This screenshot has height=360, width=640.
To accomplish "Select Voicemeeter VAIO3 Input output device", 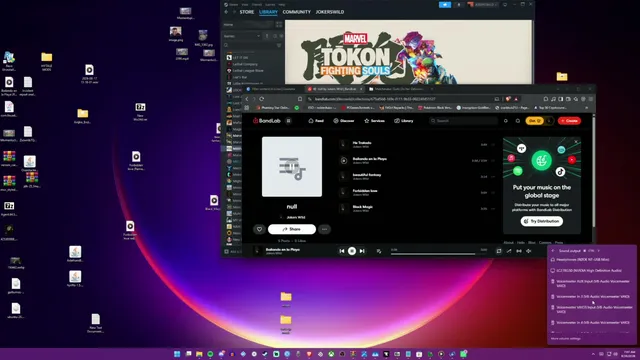I will [591, 309].
